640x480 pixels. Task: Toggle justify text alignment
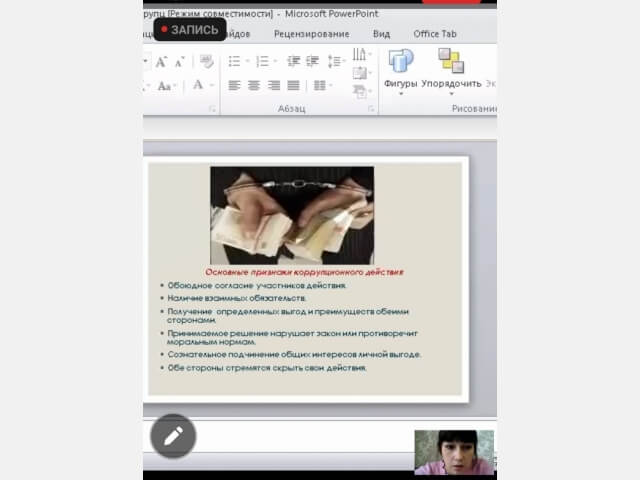tap(293, 85)
